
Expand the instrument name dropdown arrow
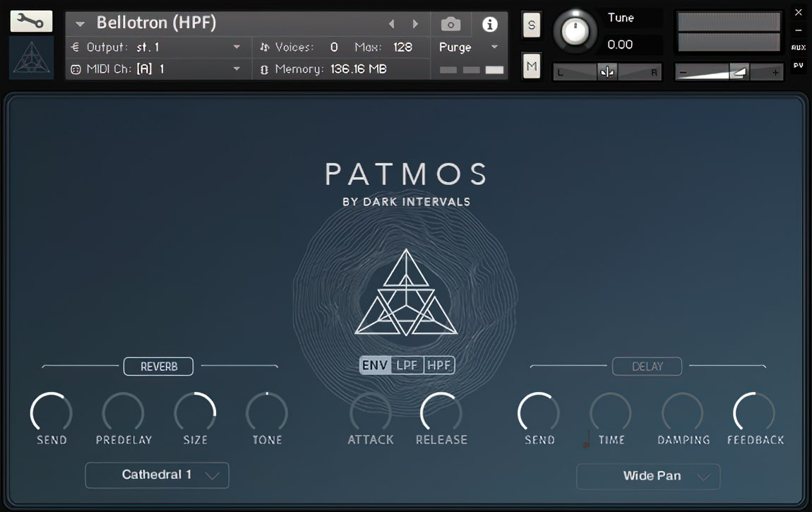coord(80,24)
